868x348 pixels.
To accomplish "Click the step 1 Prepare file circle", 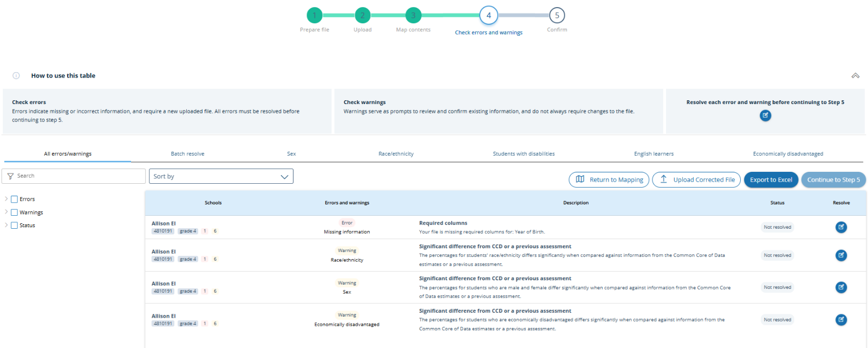I will click(314, 16).
